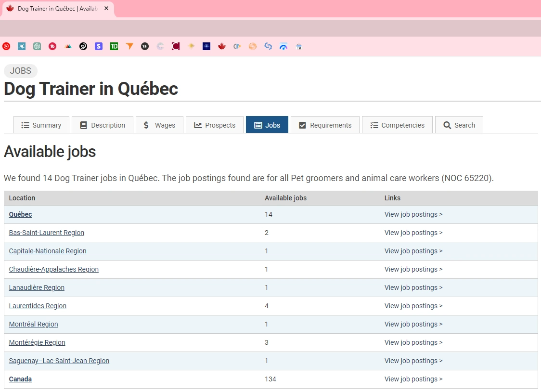Click the purple S bookmark icon
The image size is (541, 392).
99,47
